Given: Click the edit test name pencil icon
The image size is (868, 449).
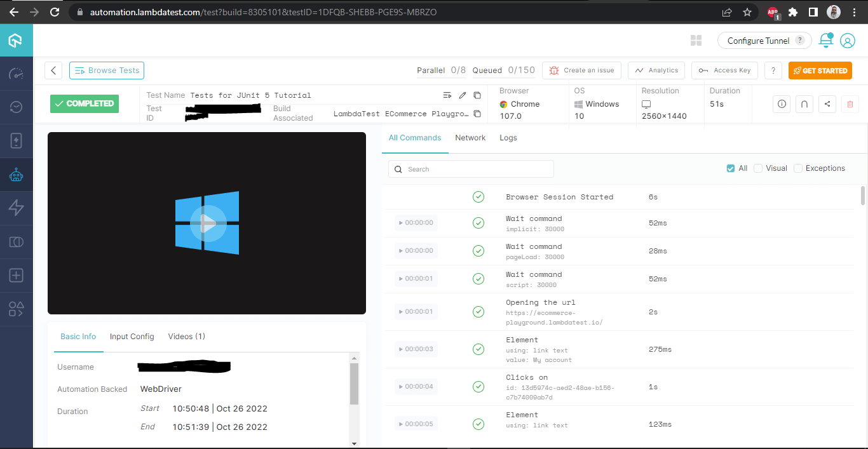Looking at the screenshot, I should 463,95.
